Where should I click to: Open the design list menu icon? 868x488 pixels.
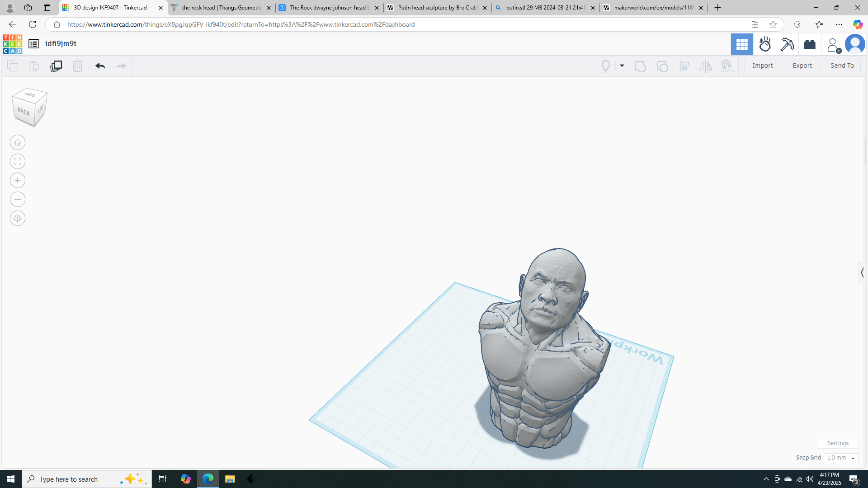tap(33, 44)
